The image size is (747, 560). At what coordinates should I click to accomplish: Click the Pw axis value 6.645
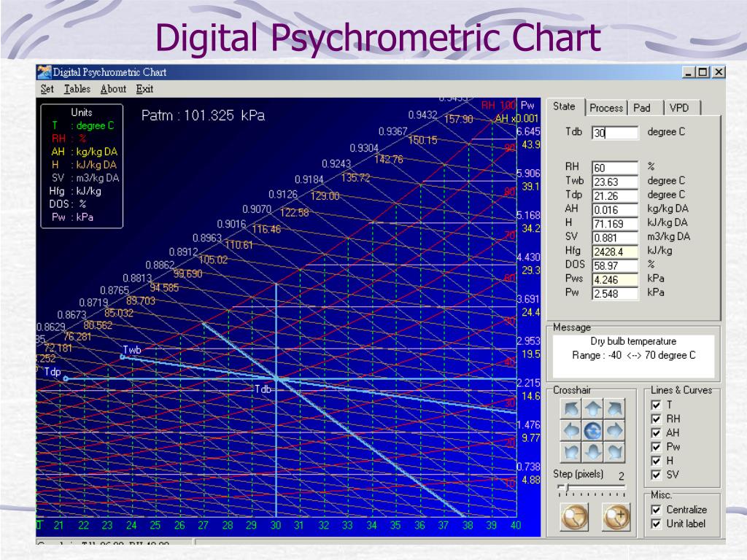point(528,131)
